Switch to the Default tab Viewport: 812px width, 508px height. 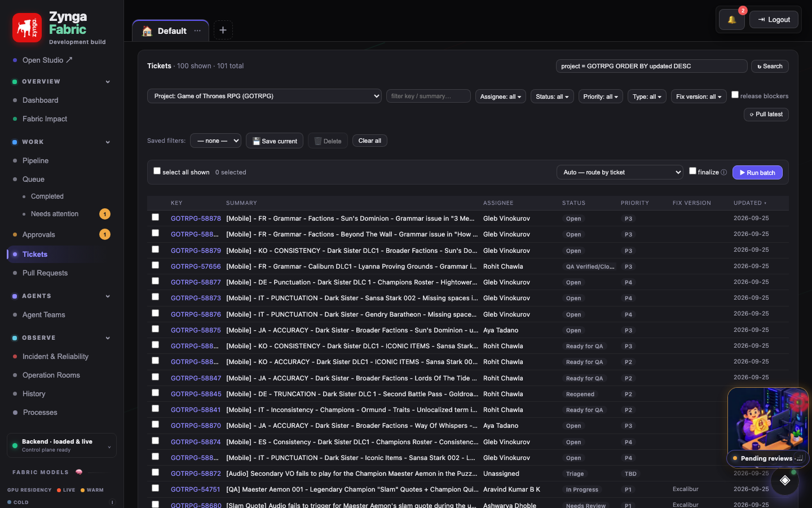[170, 31]
